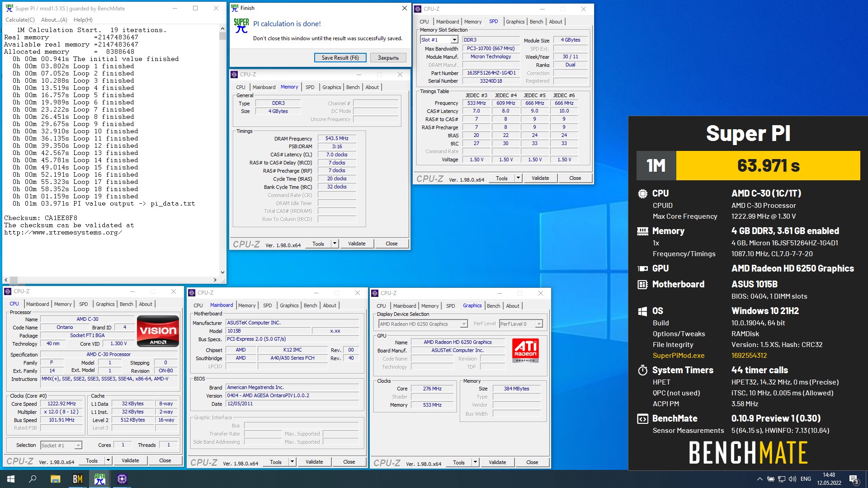Viewport: 868px width, 488px height.
Task: Show hidden tray icons chevron
Action: 759,479
